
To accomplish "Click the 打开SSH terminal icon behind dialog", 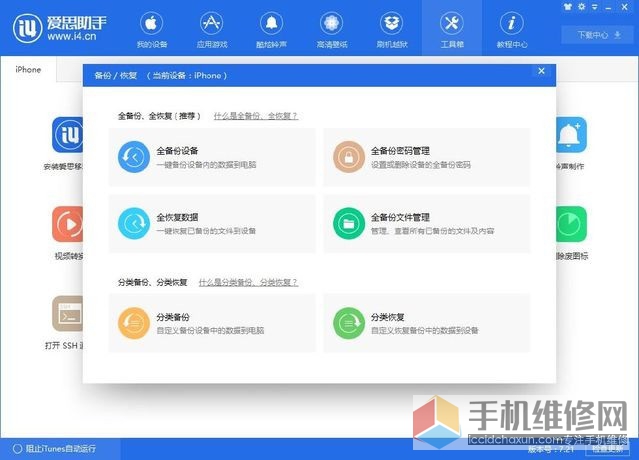I will tap(68, 313).
